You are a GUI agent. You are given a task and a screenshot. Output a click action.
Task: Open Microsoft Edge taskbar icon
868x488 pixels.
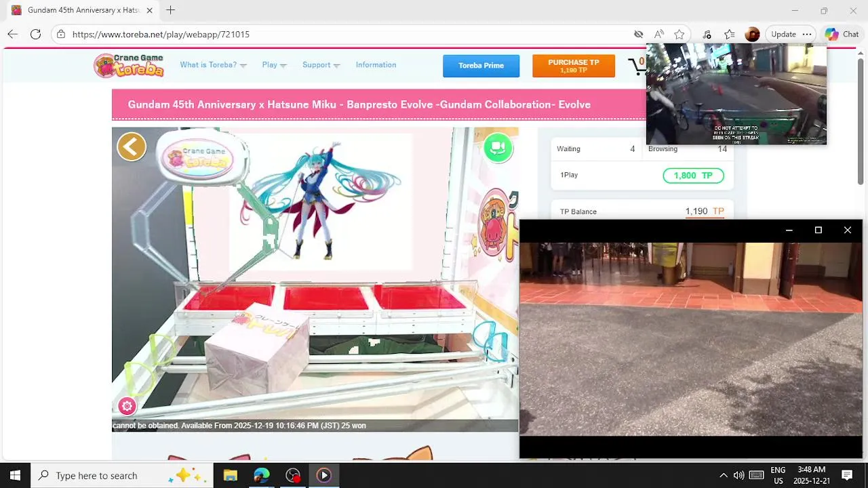click(x=261, y=475)
